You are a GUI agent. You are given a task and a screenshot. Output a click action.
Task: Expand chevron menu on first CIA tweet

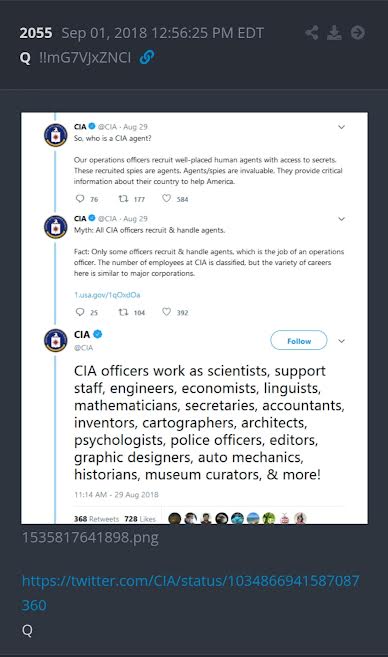pyautogui.click(x=341, y=127)
